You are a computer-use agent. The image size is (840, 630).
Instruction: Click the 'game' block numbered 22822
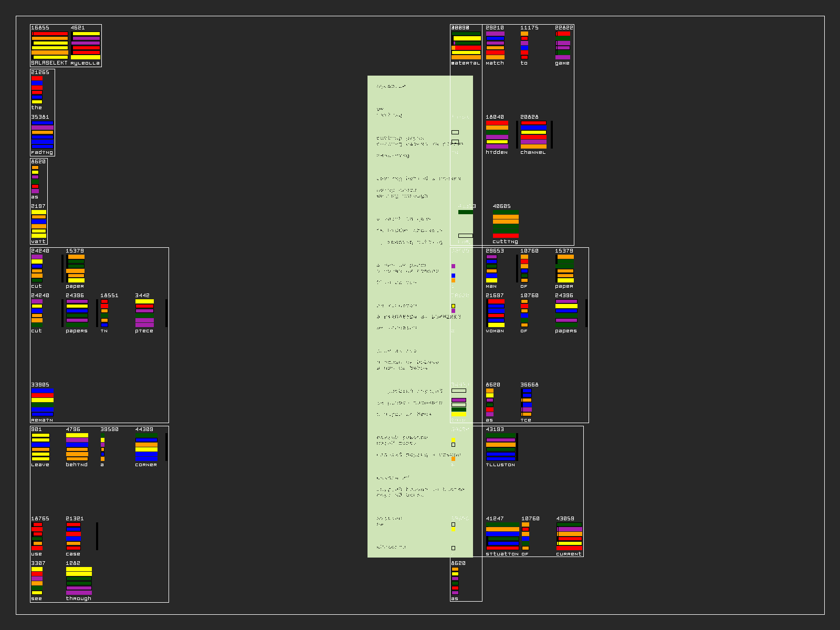click(x=563, y=45)
